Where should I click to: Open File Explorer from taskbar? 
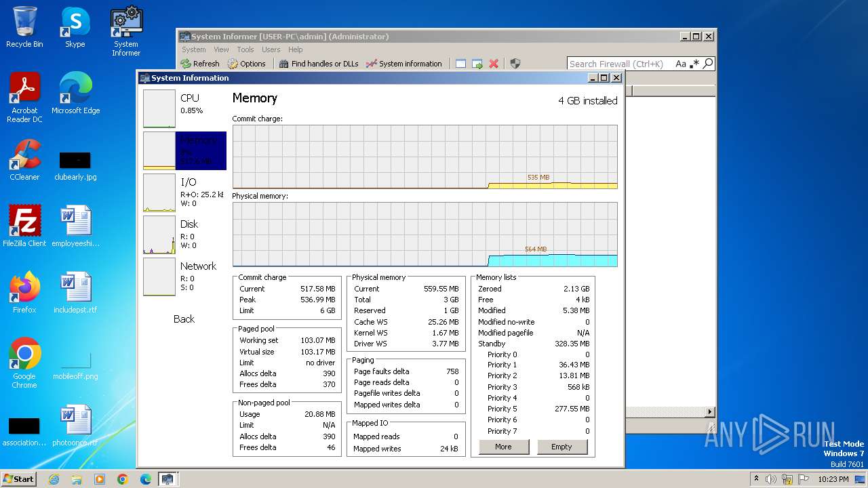tap(77, 479)
